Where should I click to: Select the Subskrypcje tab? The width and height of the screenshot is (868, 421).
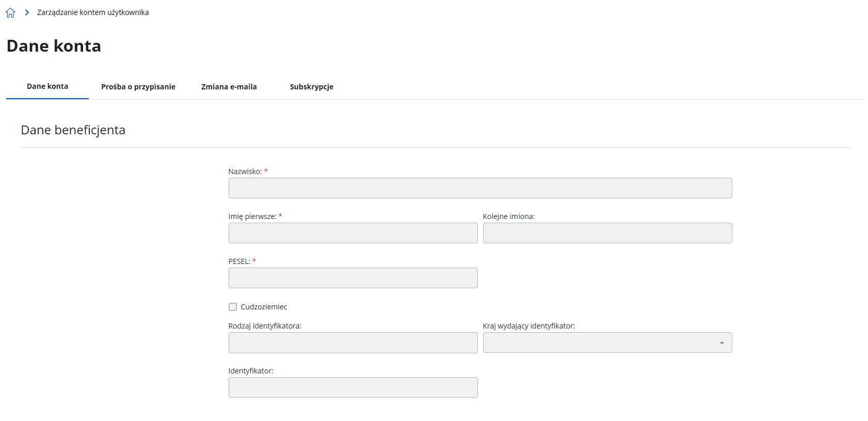(311, 87)
